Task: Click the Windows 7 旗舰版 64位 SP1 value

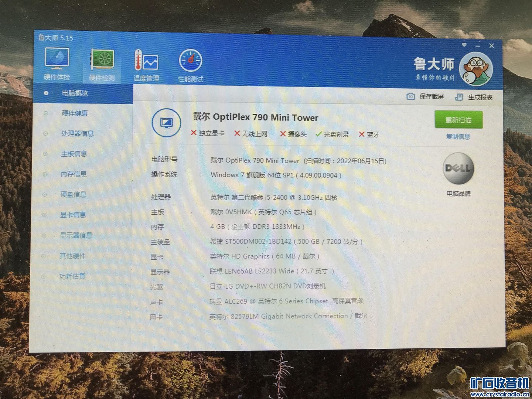Action: [276, 175]
